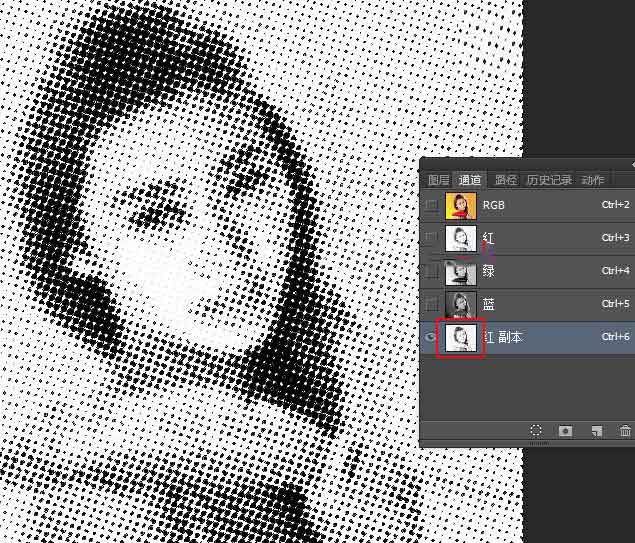Click the 蓝 channel name
635x543 pixels.
(489, 304)
